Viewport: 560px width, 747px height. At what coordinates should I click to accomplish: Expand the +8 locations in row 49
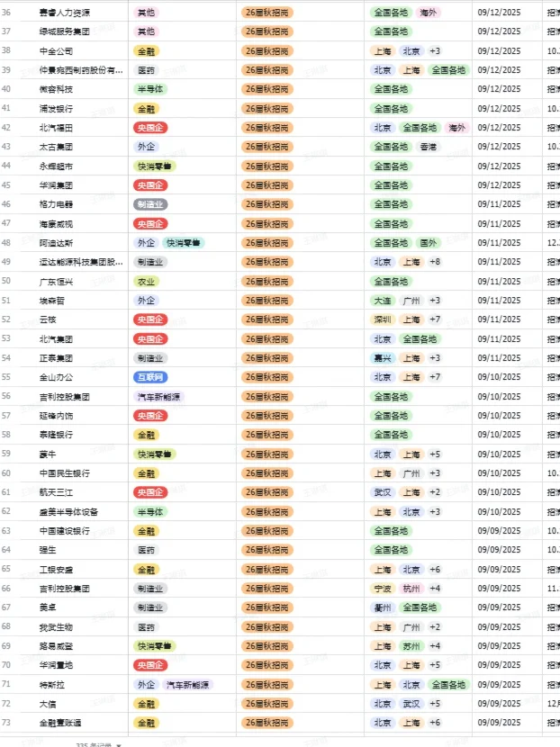pyautogui.click(x=435, y=262)
